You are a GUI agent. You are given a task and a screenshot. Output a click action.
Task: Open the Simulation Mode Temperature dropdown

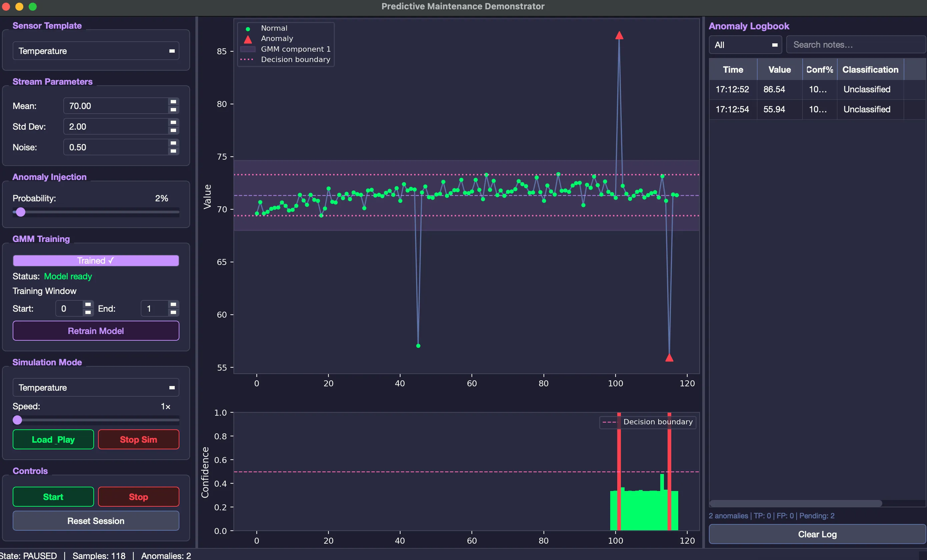pos(96,387)
